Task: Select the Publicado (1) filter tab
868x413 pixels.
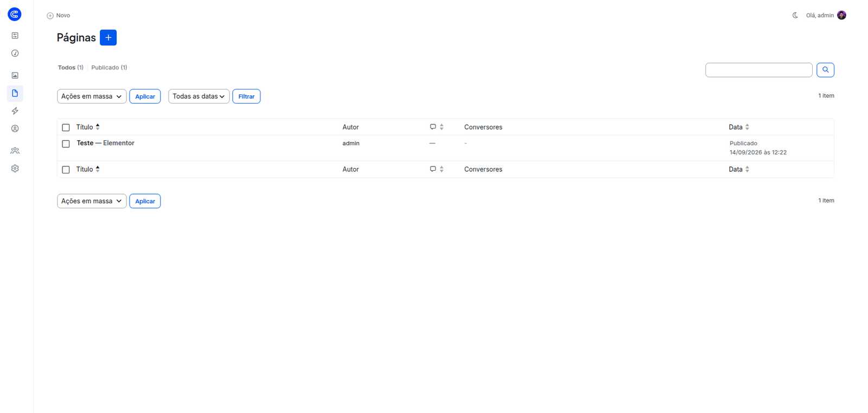Action: (x=109, y=68)
